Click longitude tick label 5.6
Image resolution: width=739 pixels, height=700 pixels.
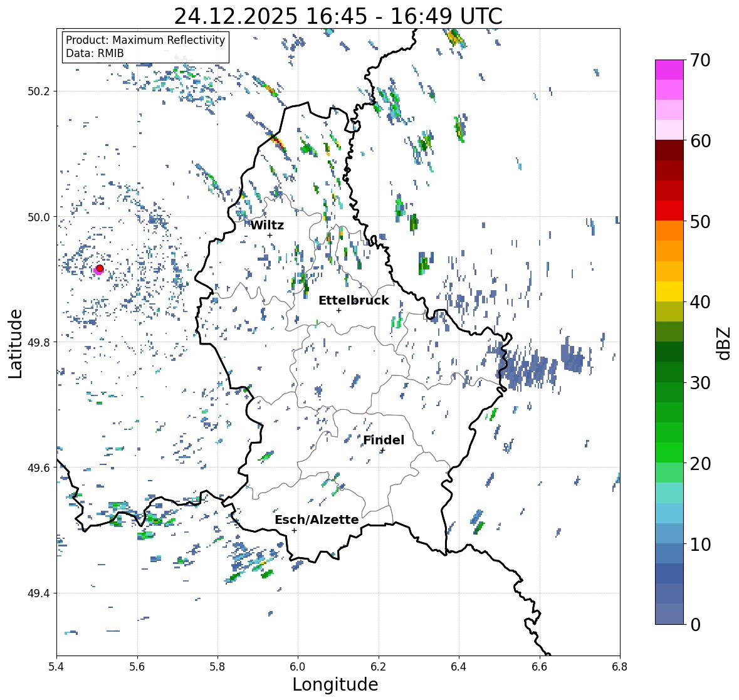[137, 667]
